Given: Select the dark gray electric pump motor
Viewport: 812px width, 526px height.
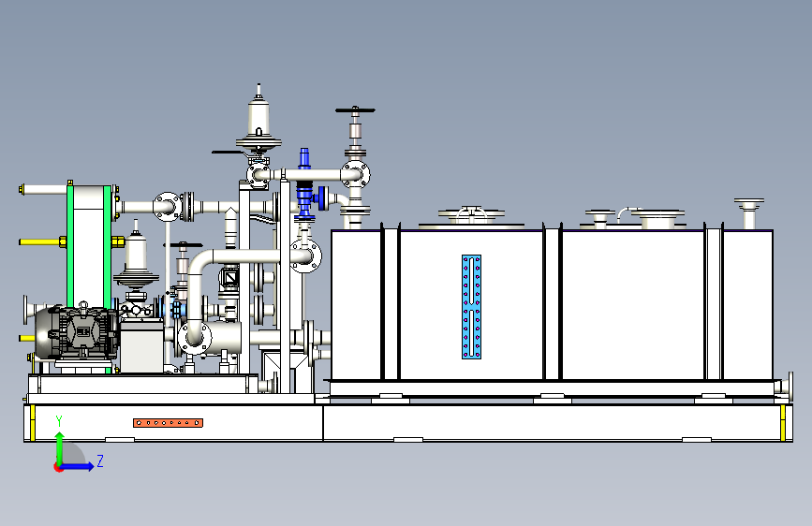Looking at the screenshot, I should (76, 332).
